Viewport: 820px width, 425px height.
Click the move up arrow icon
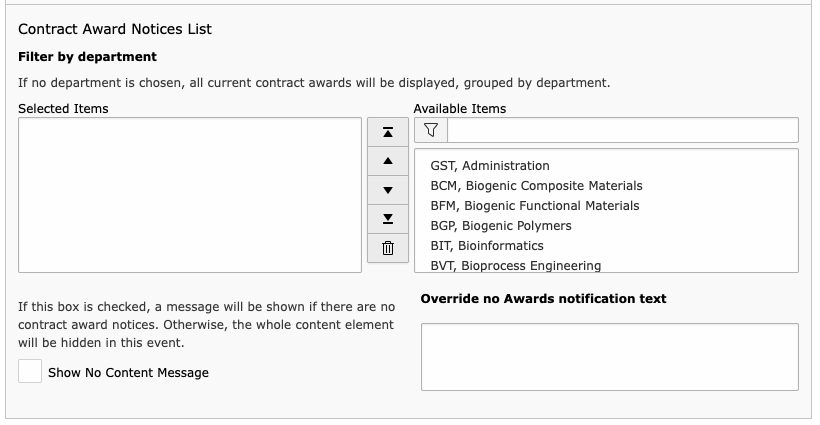pyautogui.click(x=388, y=161)
